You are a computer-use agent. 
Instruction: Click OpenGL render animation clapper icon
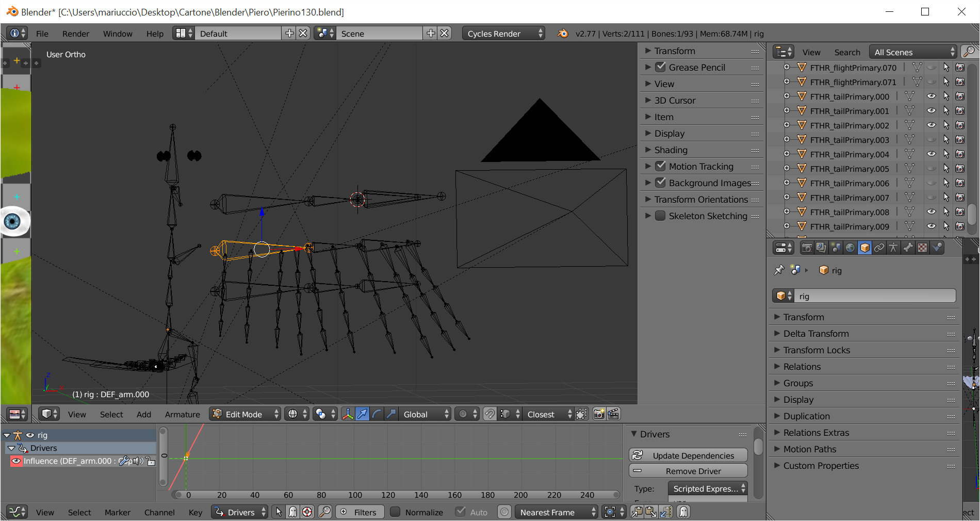click(x=613, y=414)
